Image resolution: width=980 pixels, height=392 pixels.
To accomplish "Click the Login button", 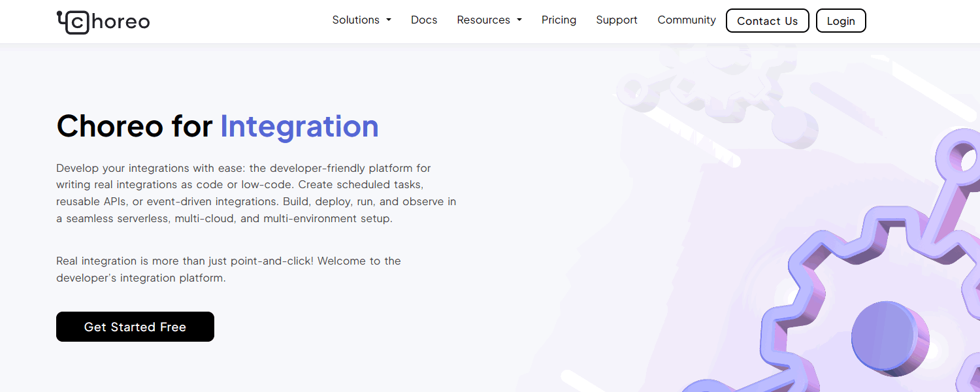I will (x=841, y=20).
